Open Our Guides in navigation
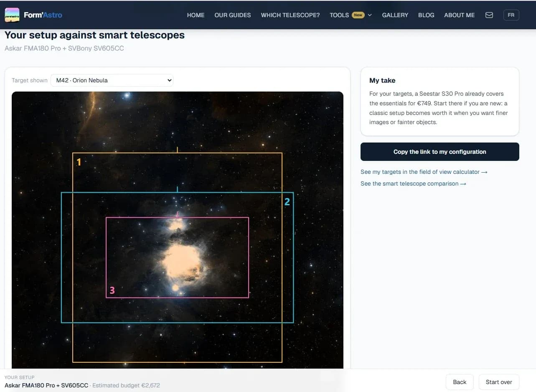Image resolution: width=536 pixels, height=392 pixels. pyautogui.click(x=233, y=15)
